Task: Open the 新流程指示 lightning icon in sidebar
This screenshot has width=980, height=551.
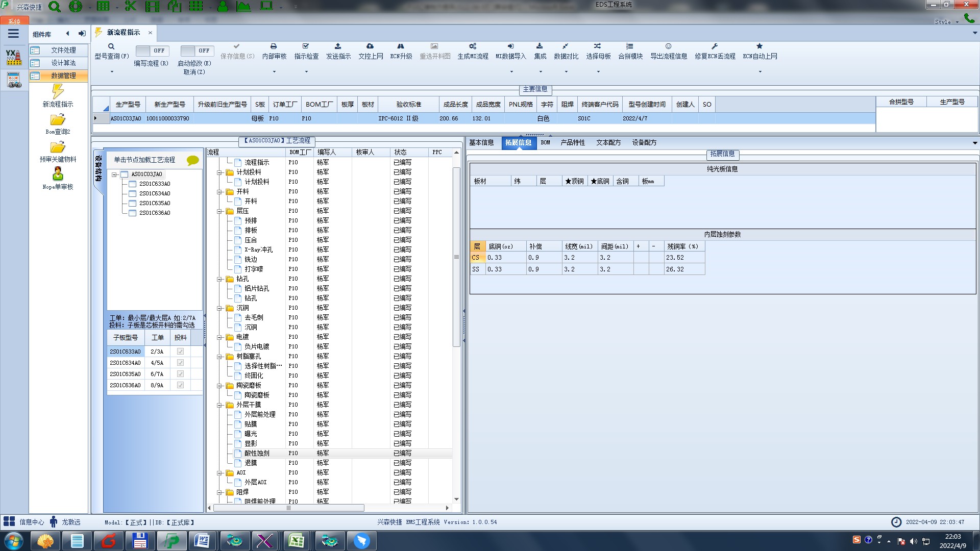Action: click(x=58, y=92)
